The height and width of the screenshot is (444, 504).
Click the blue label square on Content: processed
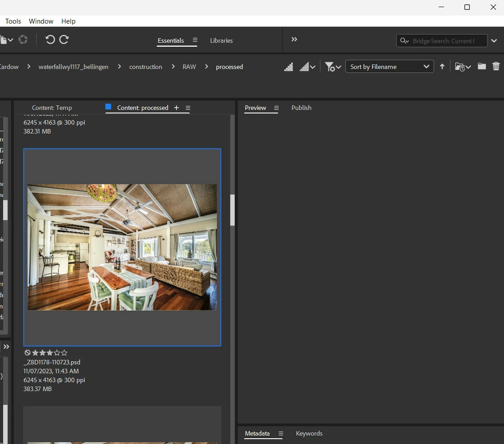(x=108, y=107)
